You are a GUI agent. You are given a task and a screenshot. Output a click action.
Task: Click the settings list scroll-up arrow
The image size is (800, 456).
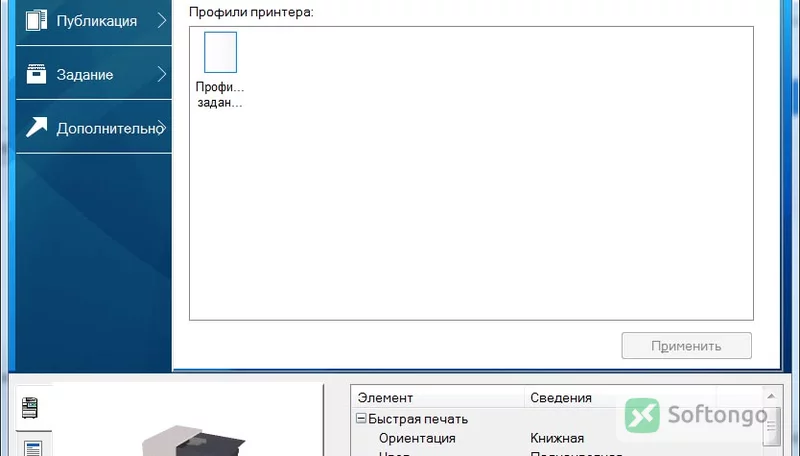771,396
